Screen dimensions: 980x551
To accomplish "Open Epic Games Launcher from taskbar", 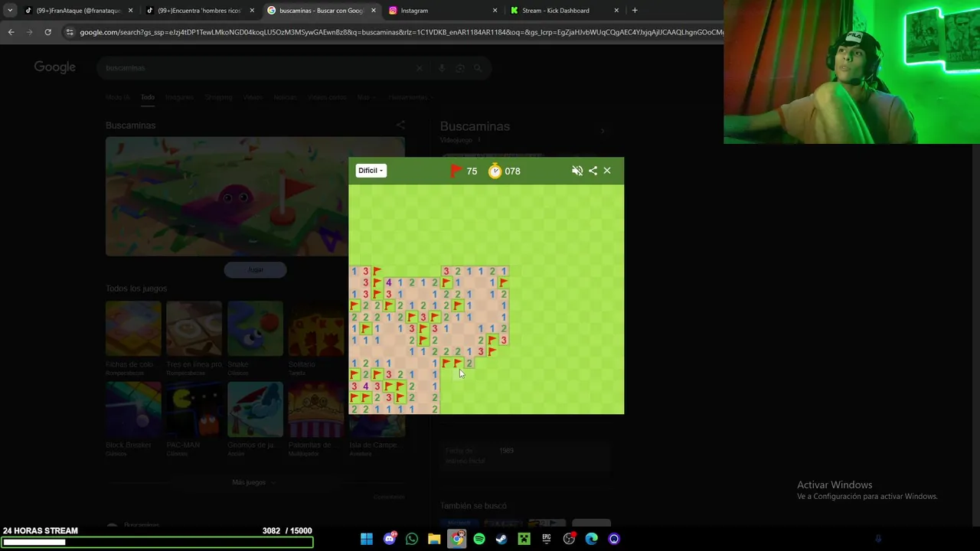I will 547,539.
